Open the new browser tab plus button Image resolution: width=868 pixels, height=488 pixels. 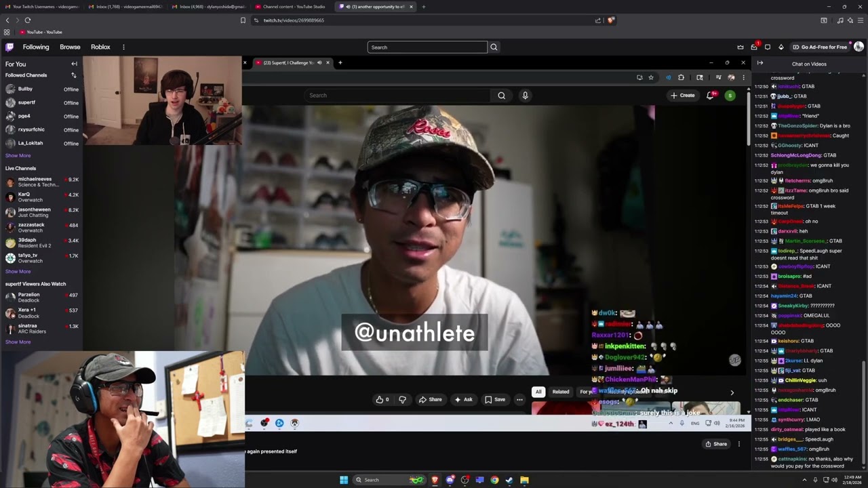(x=423, y=7)
